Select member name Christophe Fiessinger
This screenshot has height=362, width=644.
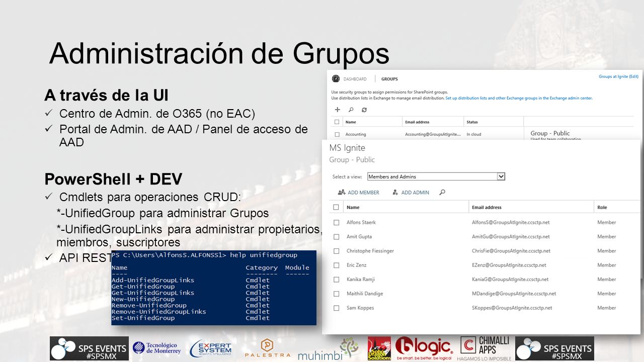(370, 251)
